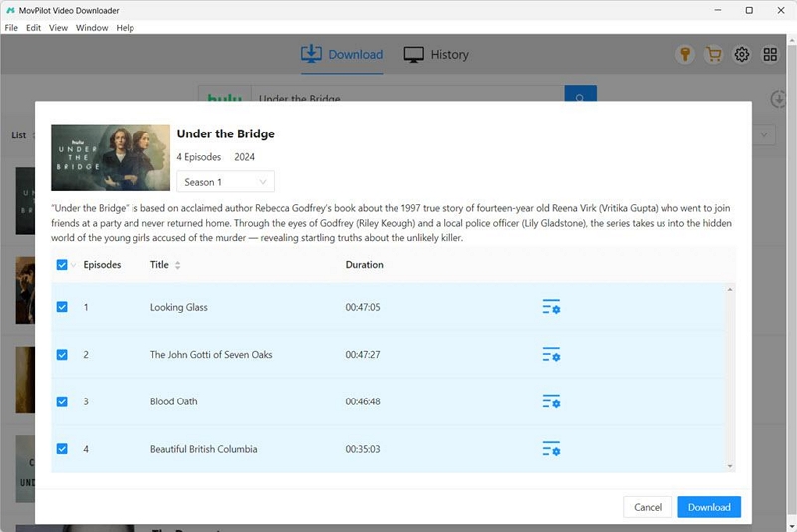Viewport: 797px width, 532px height.
Task: Click the four-squares grid icon
Action: click(771, 55)
